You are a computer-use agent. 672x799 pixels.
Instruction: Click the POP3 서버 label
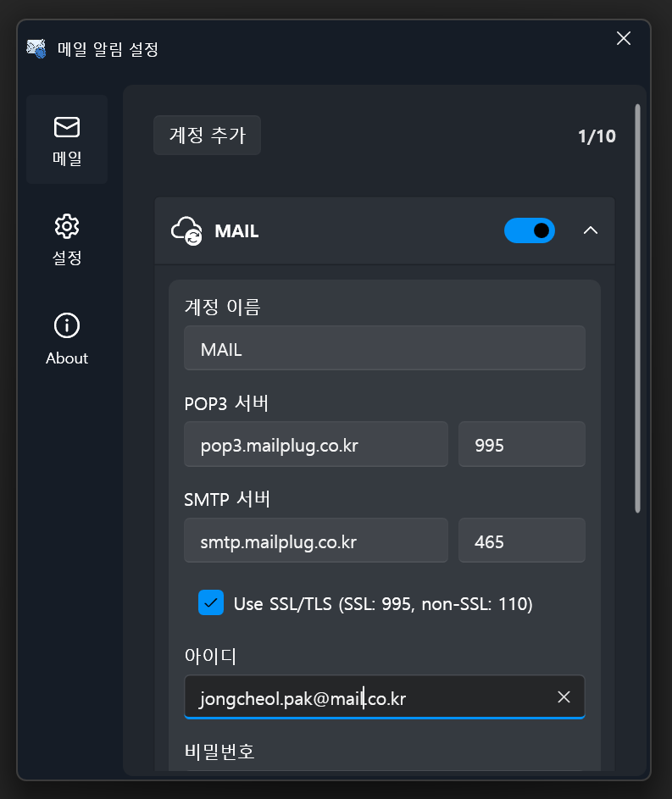(226, 403)
